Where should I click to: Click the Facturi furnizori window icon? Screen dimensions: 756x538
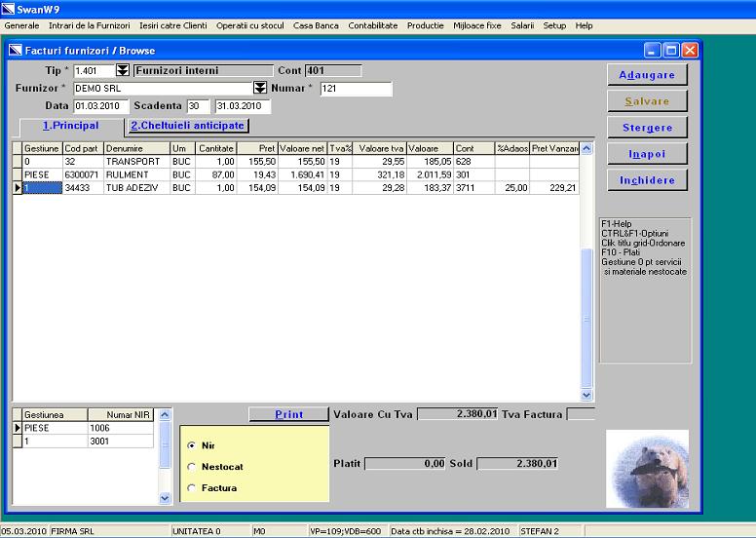click(x=15, y=50)
